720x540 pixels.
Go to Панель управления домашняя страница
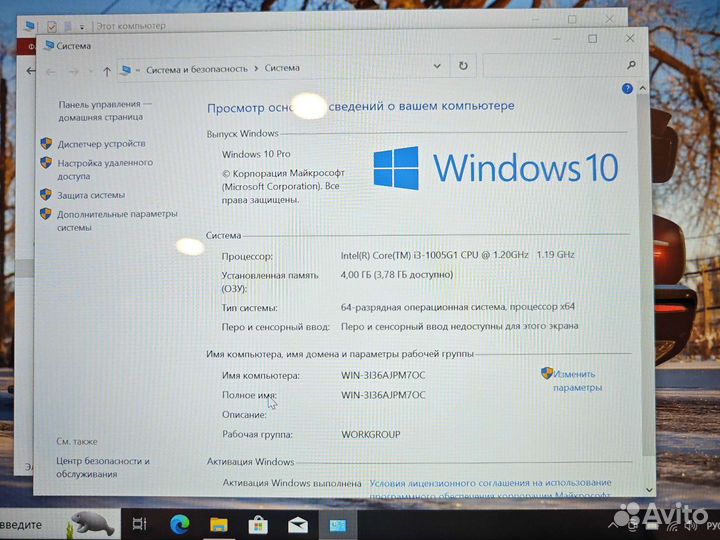coord(105,111)
